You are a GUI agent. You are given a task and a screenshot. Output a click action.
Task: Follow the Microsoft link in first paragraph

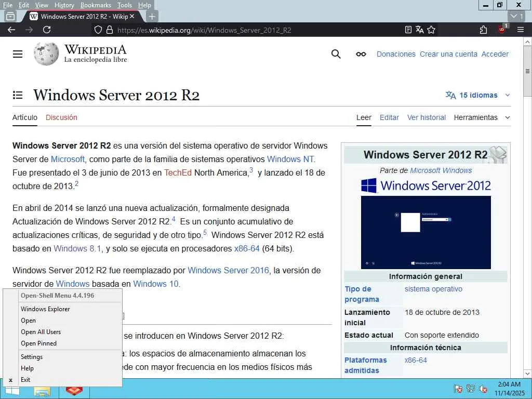pyautogui.click(x=68, y=159)
